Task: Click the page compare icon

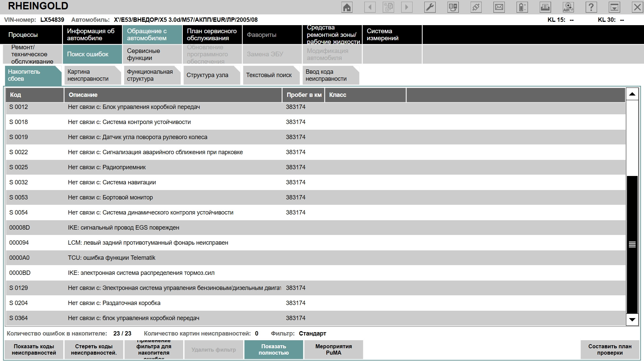Action: (453, 7)
